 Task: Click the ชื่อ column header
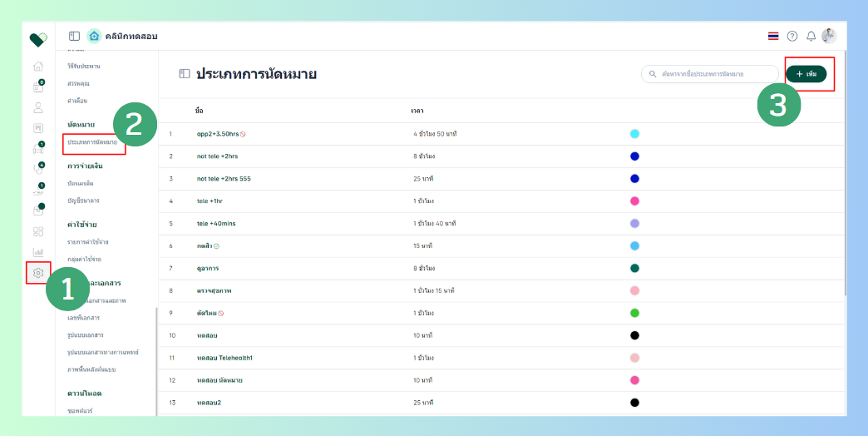[x=200, y=111]
